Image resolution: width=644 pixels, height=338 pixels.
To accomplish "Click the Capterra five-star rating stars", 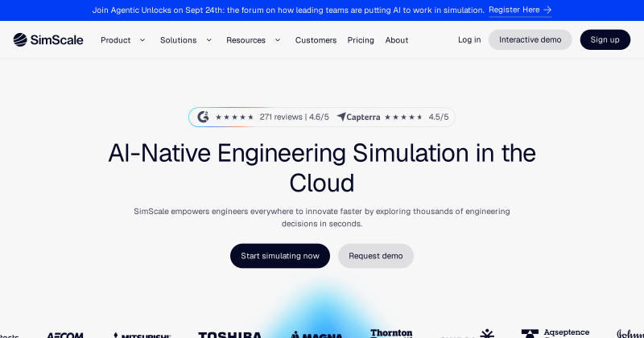I will (403, 117).
